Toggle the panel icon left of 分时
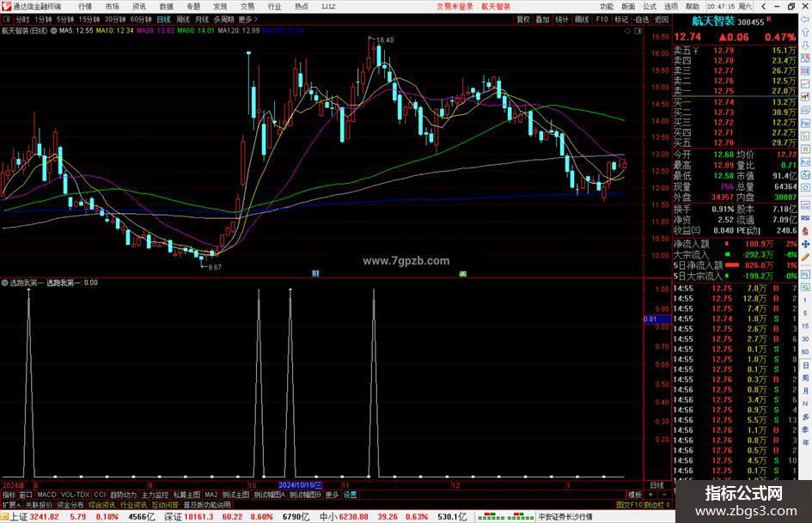The height and width of the screenshot is (523, 812). click(x=6, y=19)
